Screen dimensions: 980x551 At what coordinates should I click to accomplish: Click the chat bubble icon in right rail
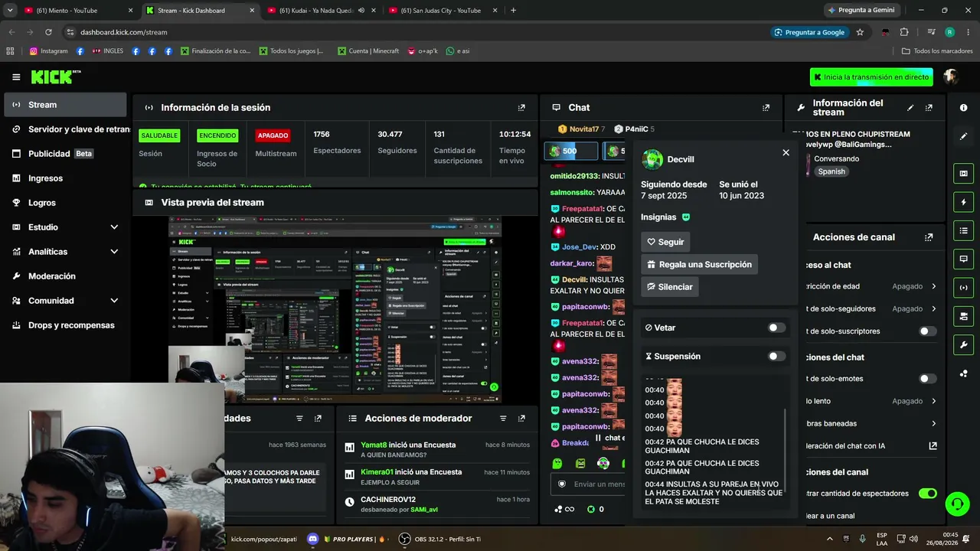pyautogui.click(x=963, y=259)
